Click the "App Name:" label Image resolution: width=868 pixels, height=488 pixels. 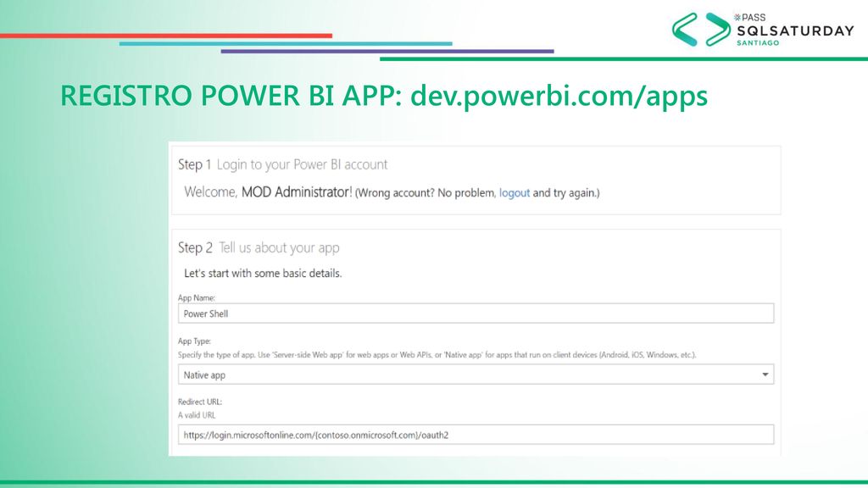pos(197,297)
